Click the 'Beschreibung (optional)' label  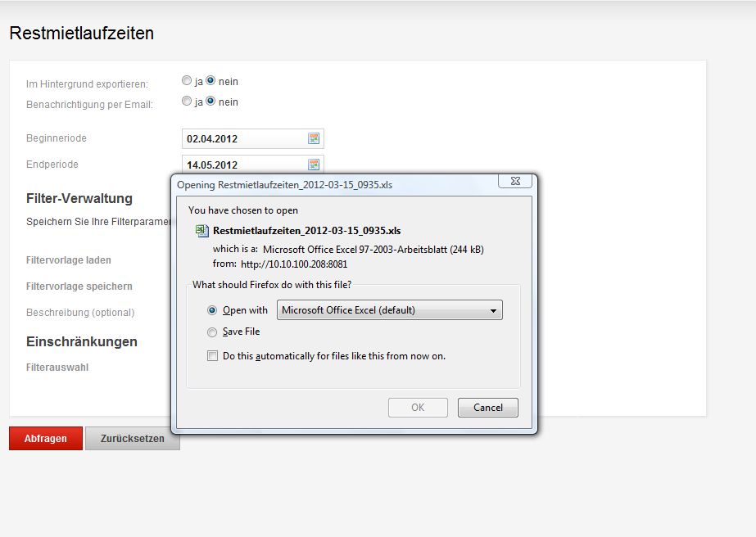pyautogui.click(x=80, y=313)
